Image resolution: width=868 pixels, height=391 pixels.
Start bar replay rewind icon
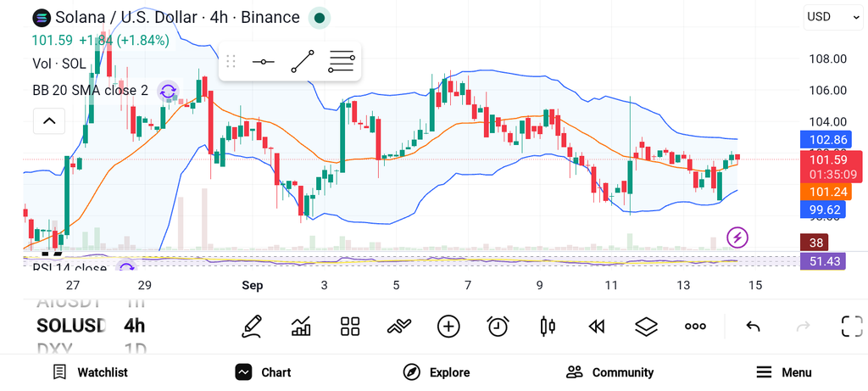[x=596, y=327]
